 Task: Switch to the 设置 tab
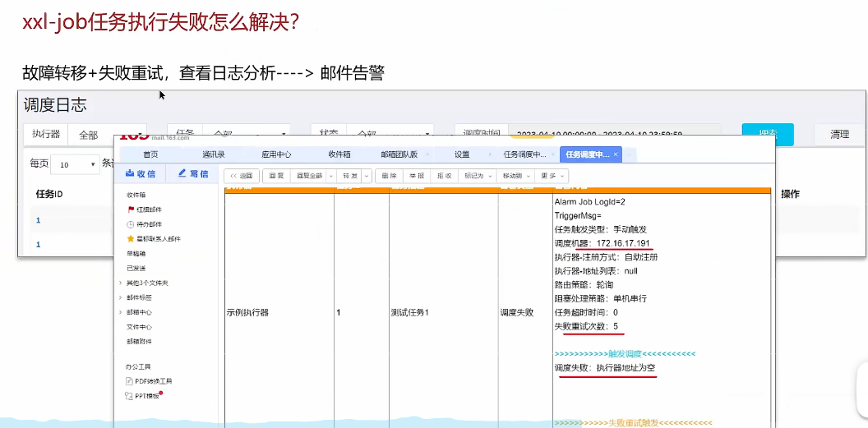(x=462, y=154)
